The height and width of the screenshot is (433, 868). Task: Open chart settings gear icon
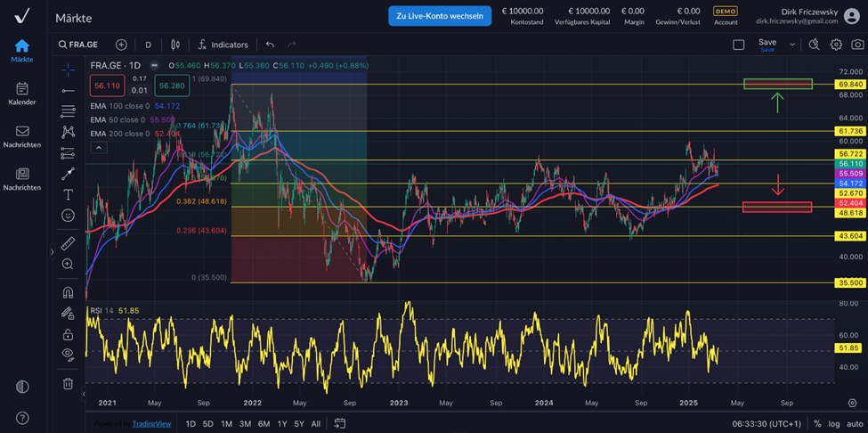pos(836,45)
